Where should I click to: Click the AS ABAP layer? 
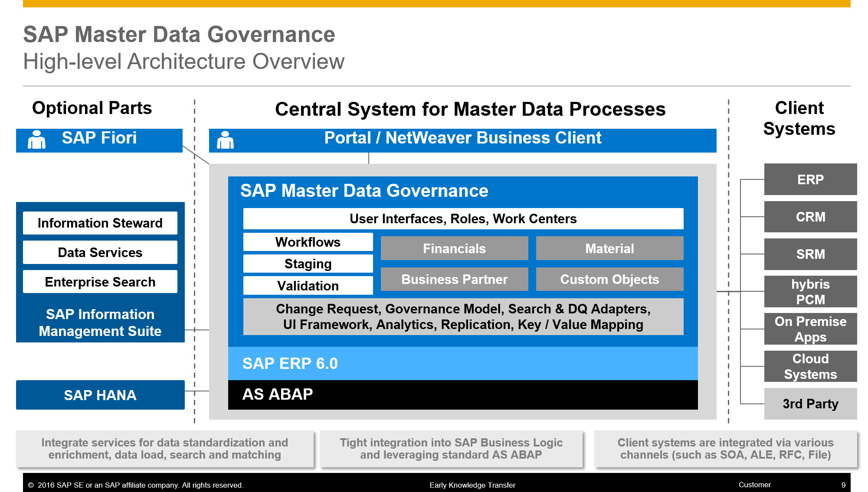pyautogui.click(x=463, y=395)
